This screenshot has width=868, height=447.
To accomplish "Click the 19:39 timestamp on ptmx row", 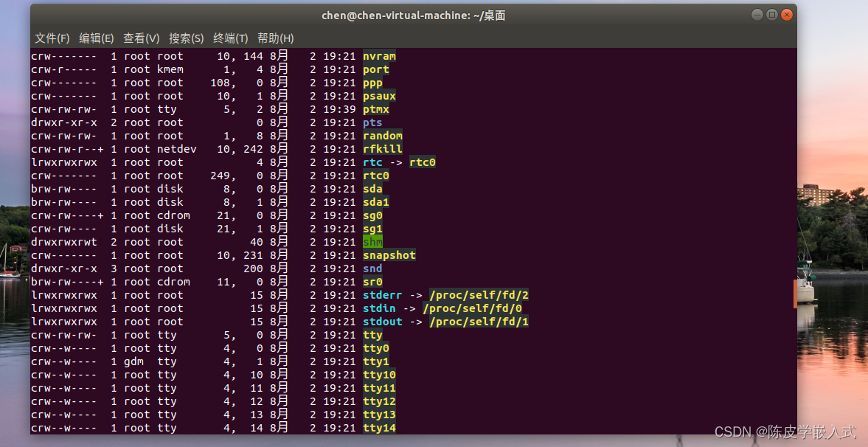I will (339, 109).
